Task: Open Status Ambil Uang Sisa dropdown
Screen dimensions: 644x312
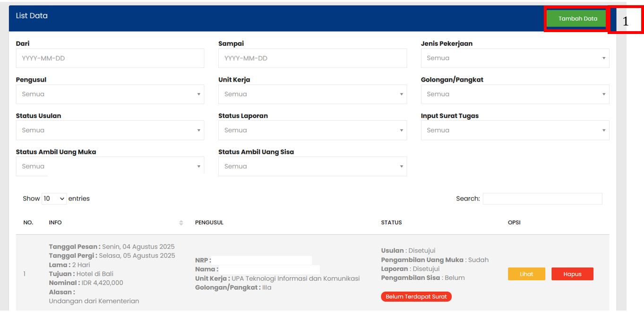Action: pyautogui.click(x=312, y=167)
